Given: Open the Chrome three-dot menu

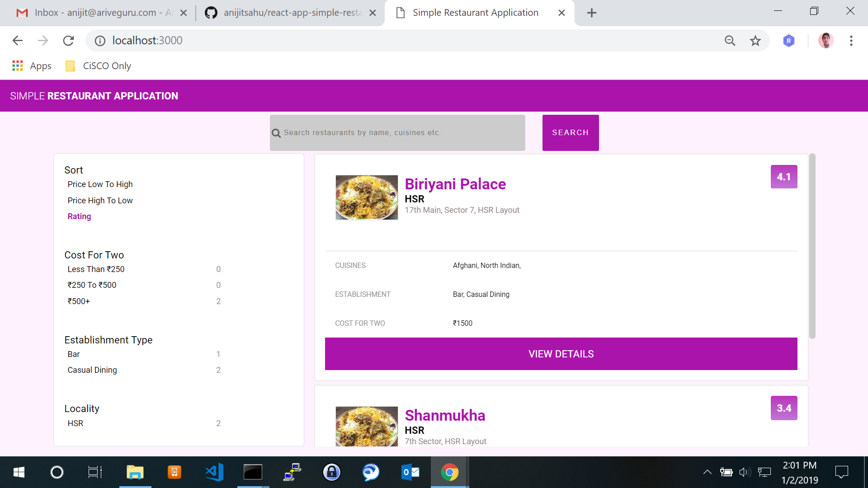Looking at the screenshot, I should click(851, 41).
